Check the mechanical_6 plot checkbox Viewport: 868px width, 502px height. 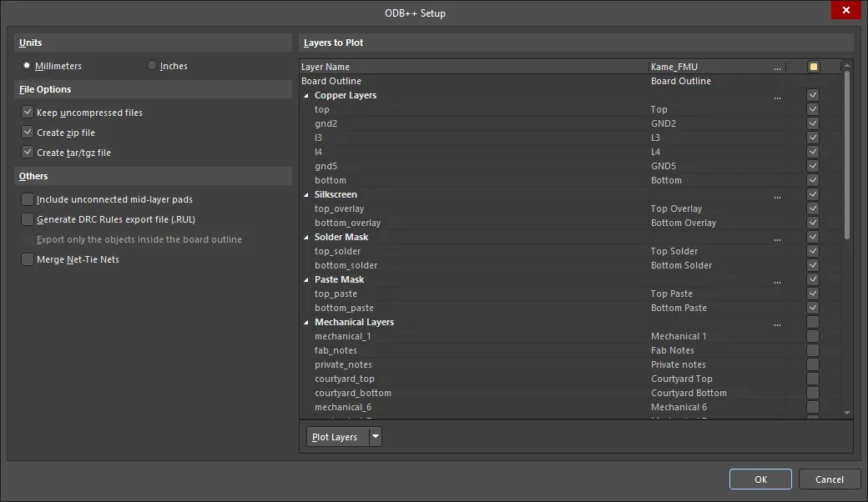[813, 407]
